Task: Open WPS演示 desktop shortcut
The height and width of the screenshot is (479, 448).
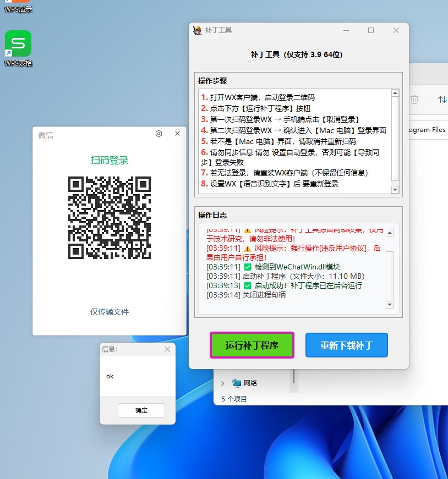Action: [18, 6]
